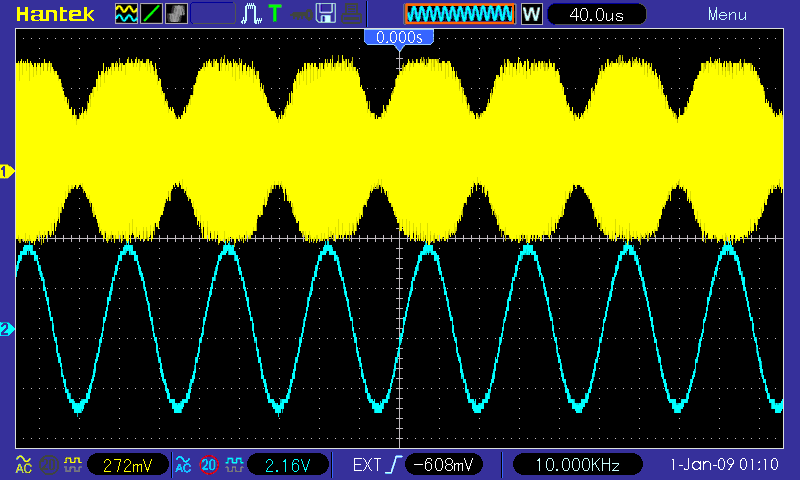Click the EXT trigger source label
Viewport: 800px width, 480px height.
coord(367,465)
